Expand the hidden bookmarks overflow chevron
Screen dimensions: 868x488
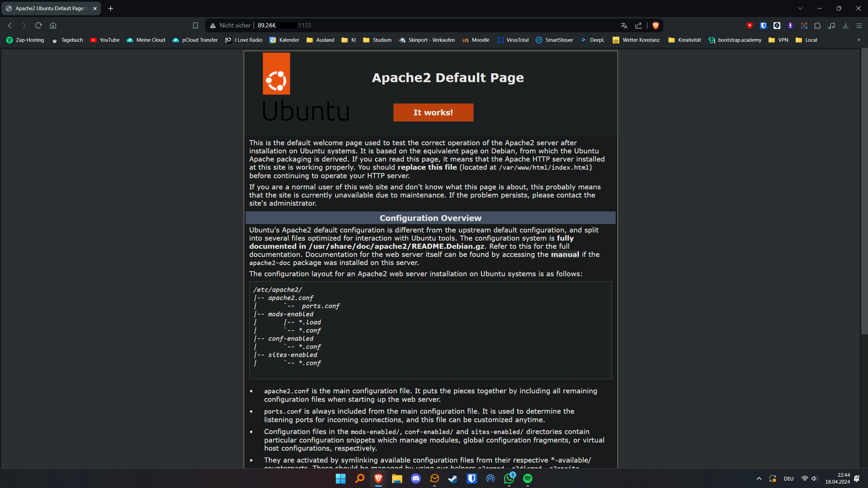(859, 40)
